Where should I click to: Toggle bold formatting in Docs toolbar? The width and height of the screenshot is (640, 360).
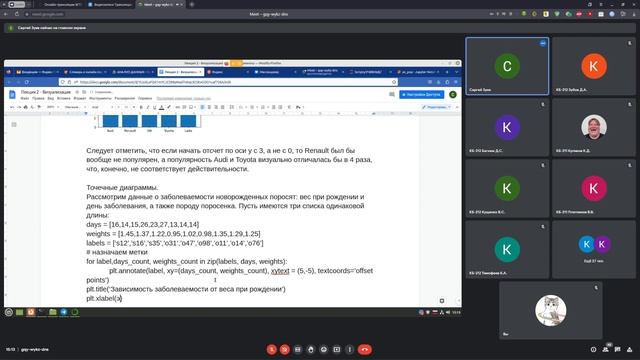(x=141, y=107)
